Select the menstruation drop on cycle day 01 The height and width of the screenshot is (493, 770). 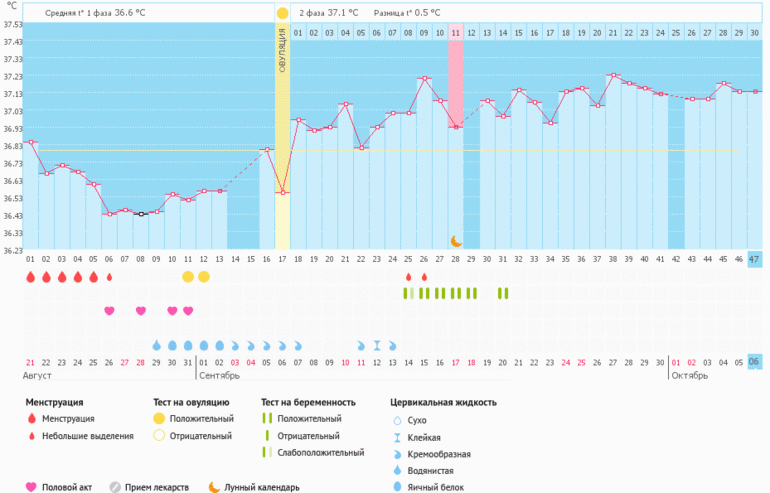(x=30, y=277)
